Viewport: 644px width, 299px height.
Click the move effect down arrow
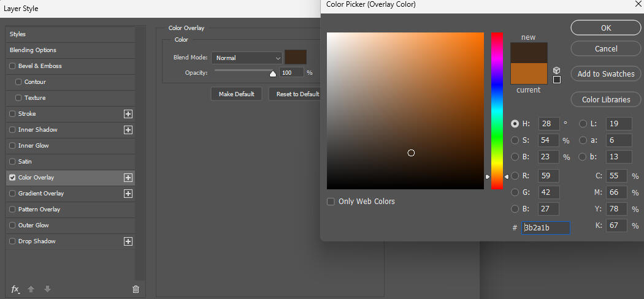(x=47, y=289)
